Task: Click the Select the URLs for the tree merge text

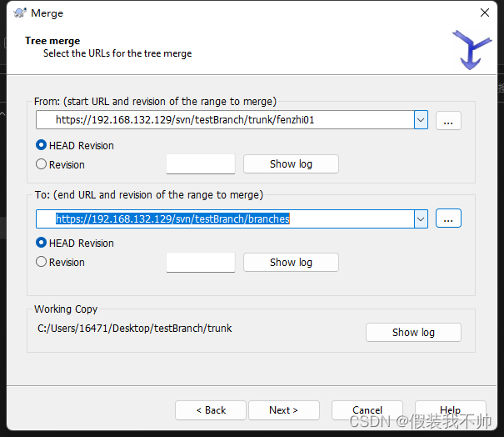Action: [x=117, y=53]
